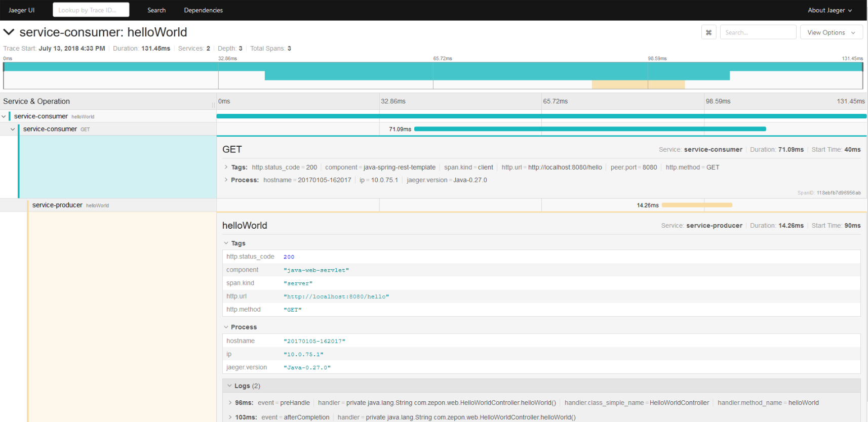Click the component java-web-servlet tag row

541,270
